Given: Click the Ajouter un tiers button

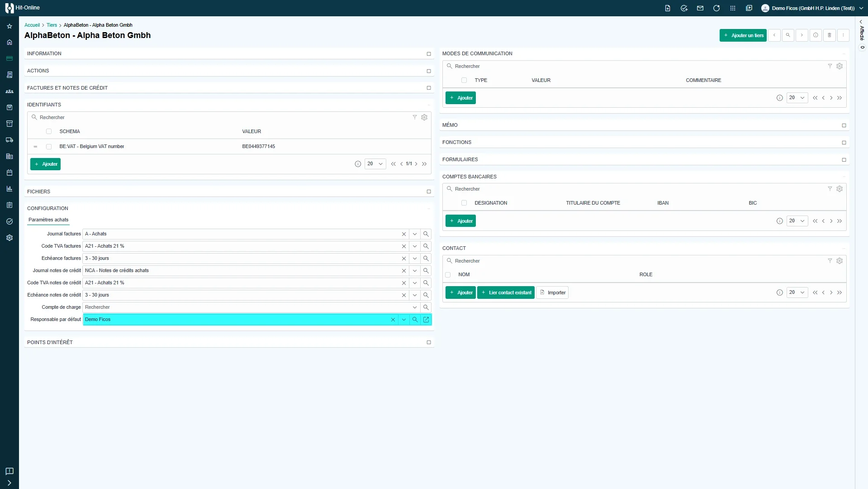Looking at the screenshot, I should click(743, 35).
